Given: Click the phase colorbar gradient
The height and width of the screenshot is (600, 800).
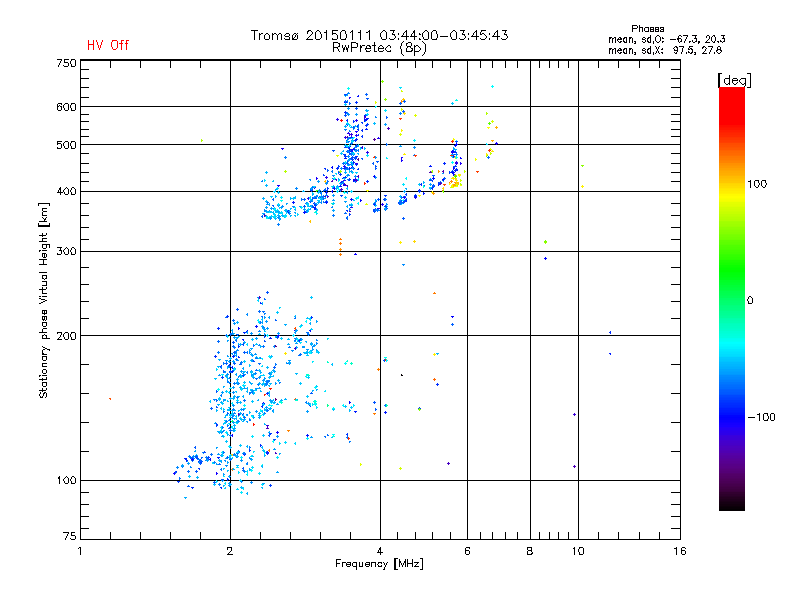Looking at the screenshot, I should (x=732, y=298).
